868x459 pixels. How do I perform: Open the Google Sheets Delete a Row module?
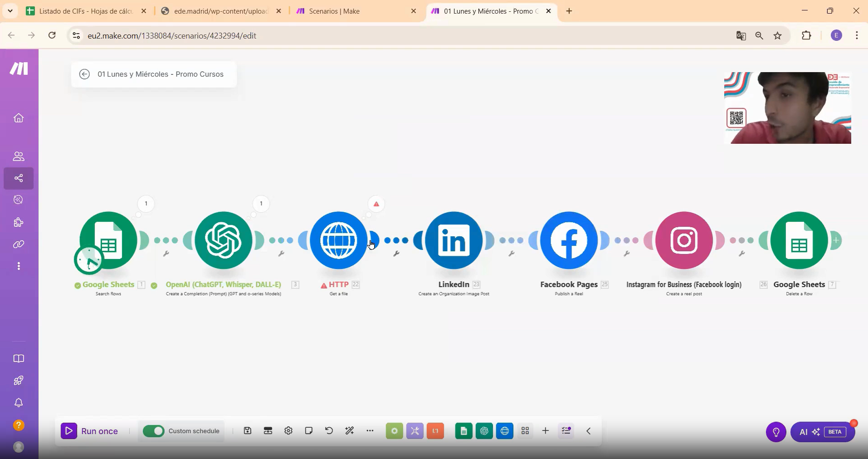(x=800, y=240)
